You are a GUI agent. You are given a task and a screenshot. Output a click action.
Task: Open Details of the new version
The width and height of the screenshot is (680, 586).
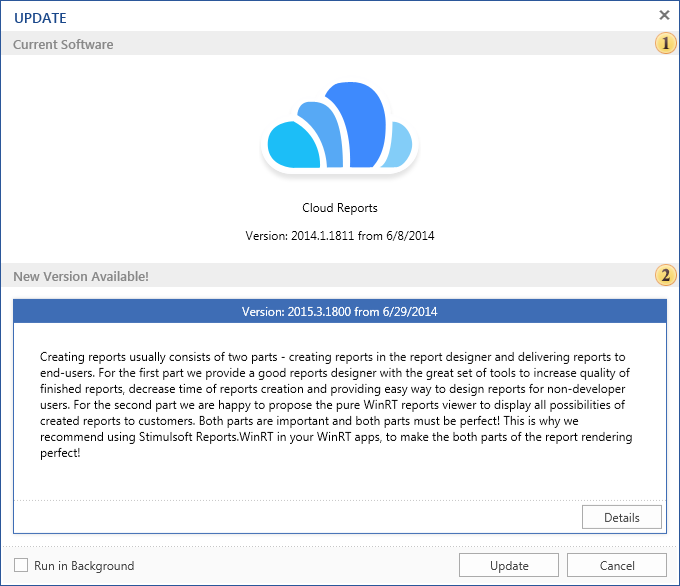(621, 517)
